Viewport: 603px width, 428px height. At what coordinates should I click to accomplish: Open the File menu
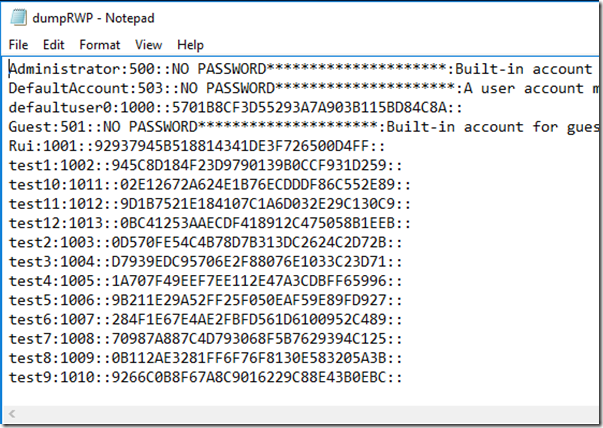click(18, 45)
